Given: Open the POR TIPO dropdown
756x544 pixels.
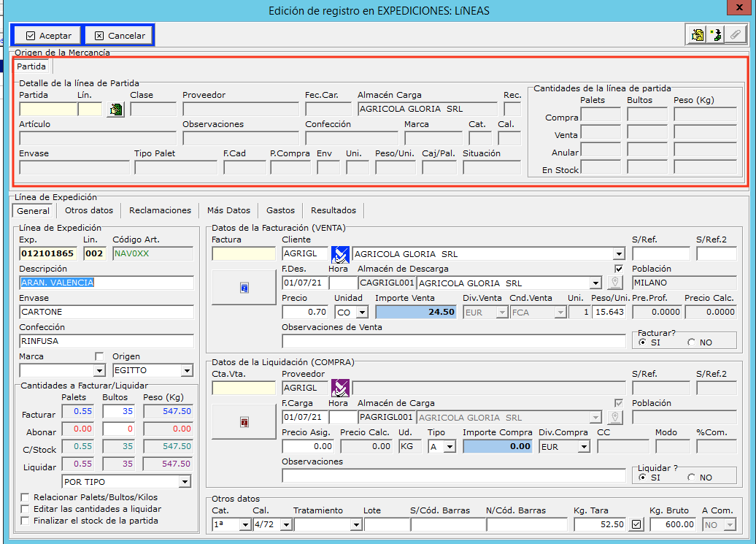Looking at the screenshot, I should [x=185, y=482].
